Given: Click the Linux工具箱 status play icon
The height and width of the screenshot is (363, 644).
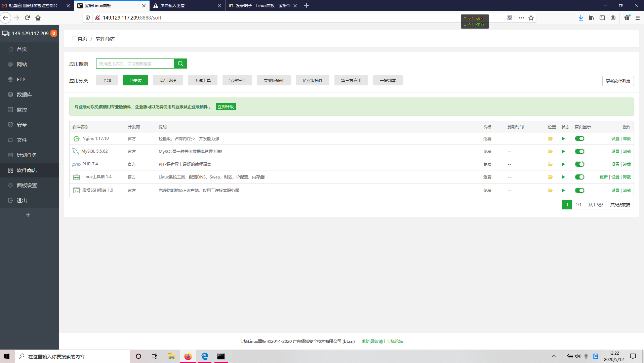Looking at the screenshot, I should click(x=563, y=177).
